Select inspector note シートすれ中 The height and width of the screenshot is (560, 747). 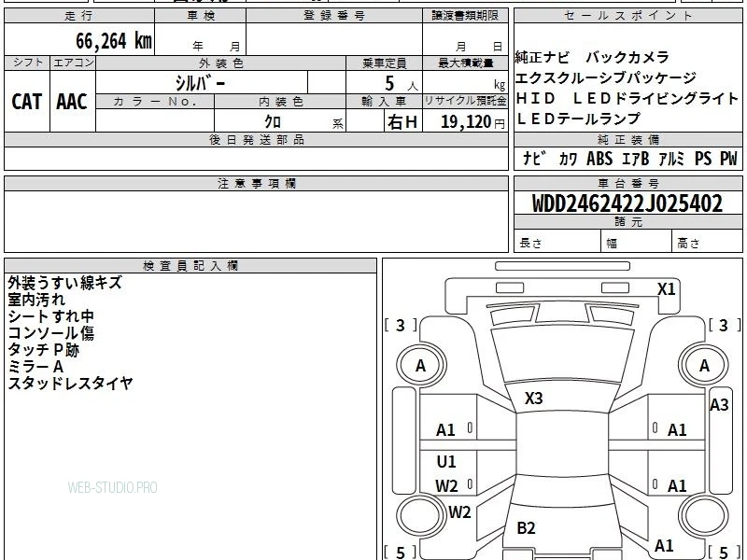pyautogui.click(x=50, y=316)
